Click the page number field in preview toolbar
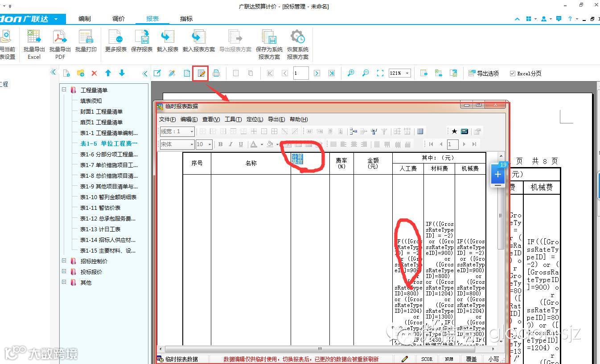 pos(301,74)
